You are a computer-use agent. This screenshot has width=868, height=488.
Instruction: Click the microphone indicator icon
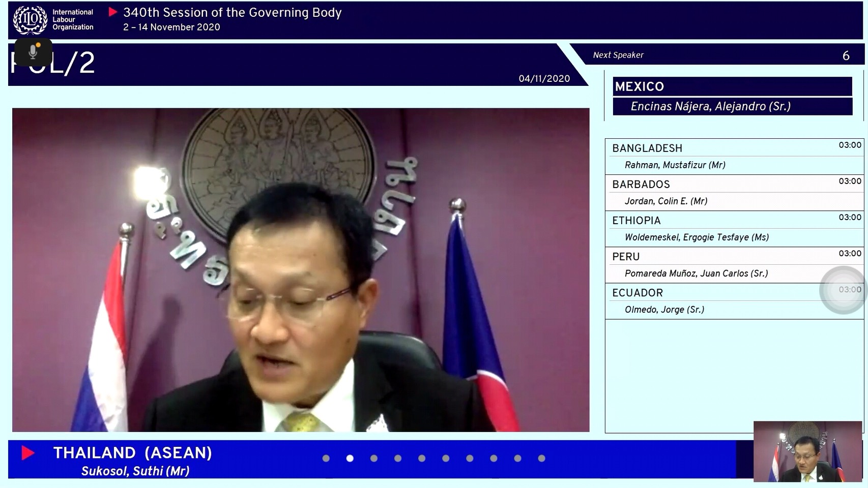[34, 52]
